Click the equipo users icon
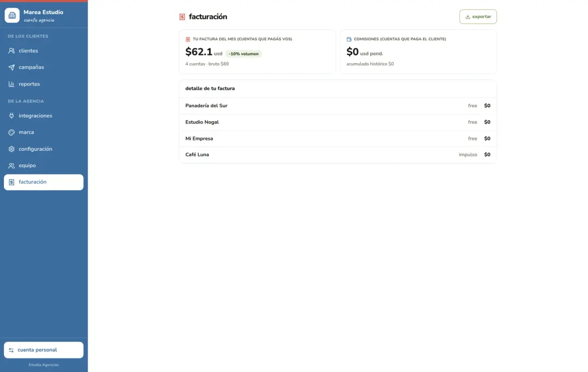Screen dimensions: 588x372 11,165
